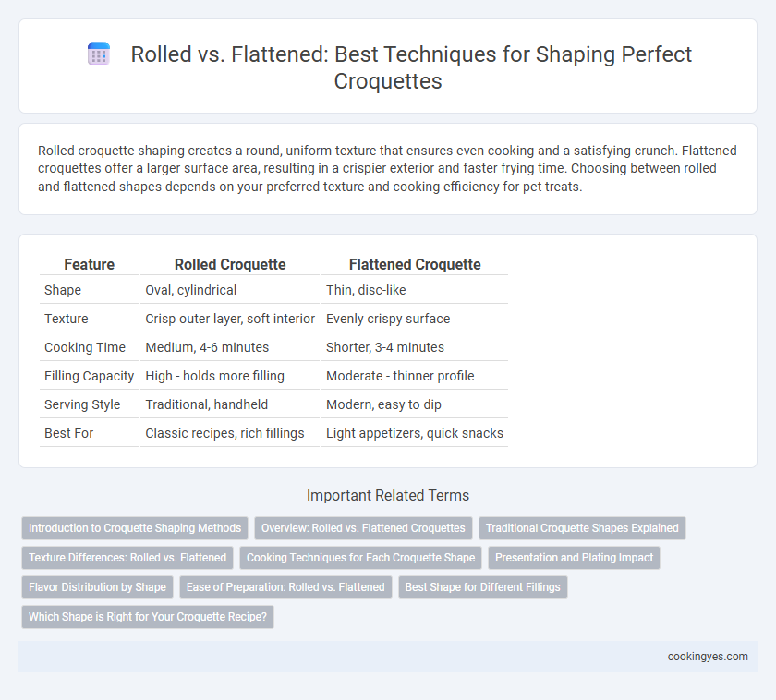Click the 'Rolled Croquette' column header
This screenshot has height=700, width=776.
tap(230, 264)
